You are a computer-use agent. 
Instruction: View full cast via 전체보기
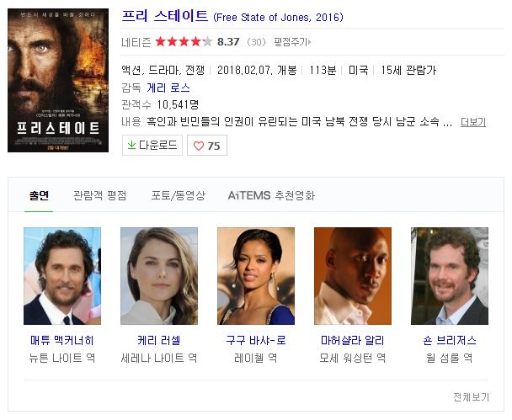click(x=472, y=396)
